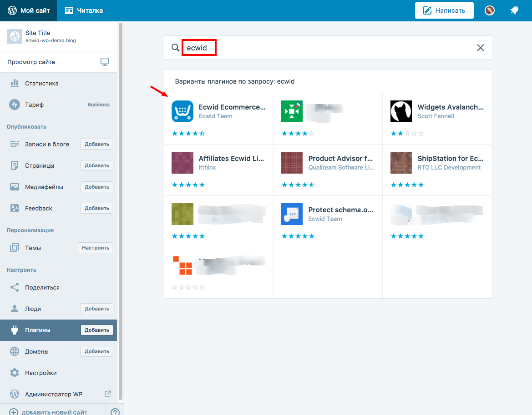Image resolution: width=532 pixels, height=415 pixels.
Task: Open Мой сайт from top bar
Action: [29, 10]
